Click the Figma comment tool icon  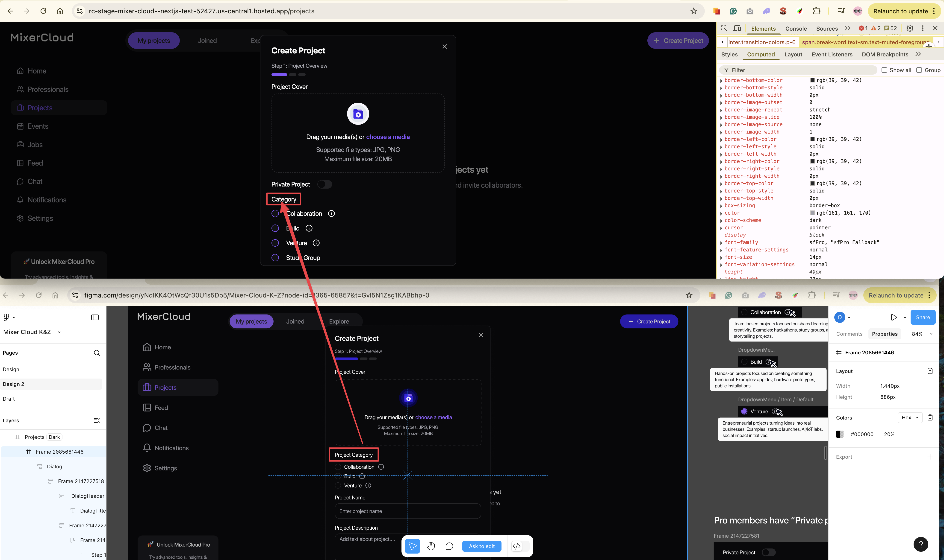449,546
